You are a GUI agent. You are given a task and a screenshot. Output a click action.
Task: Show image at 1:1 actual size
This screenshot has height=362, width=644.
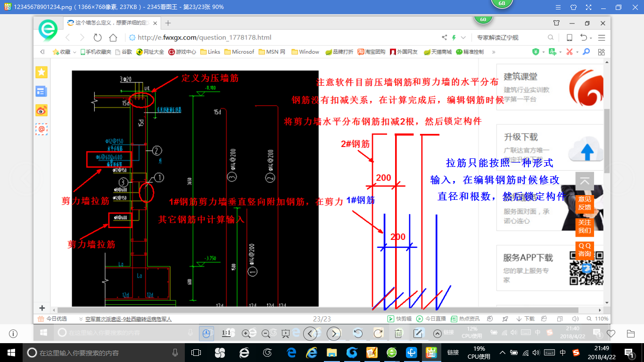pos(226,333)
